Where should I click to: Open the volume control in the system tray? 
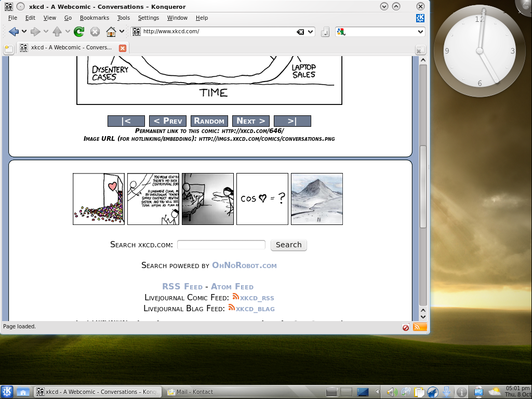coord(392,392)
